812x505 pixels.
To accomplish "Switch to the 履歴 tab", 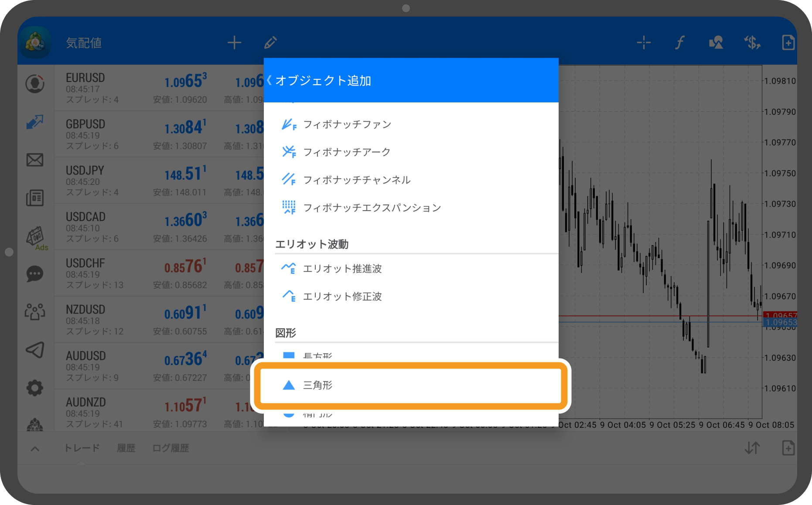I will point(126,448).
